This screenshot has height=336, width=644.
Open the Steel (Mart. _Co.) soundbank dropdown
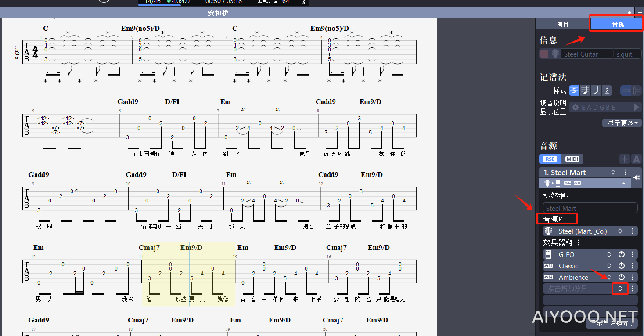pyautogui.click(x=590, y=231)
